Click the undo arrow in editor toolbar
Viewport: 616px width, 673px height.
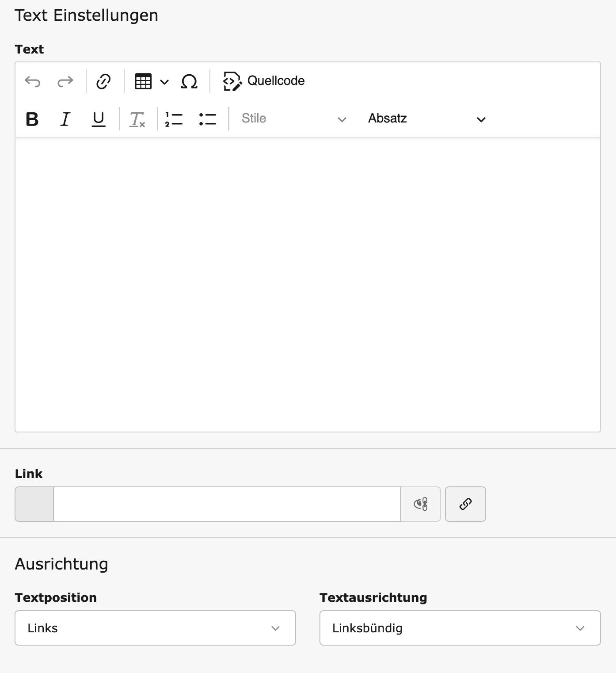pos(33,81)
